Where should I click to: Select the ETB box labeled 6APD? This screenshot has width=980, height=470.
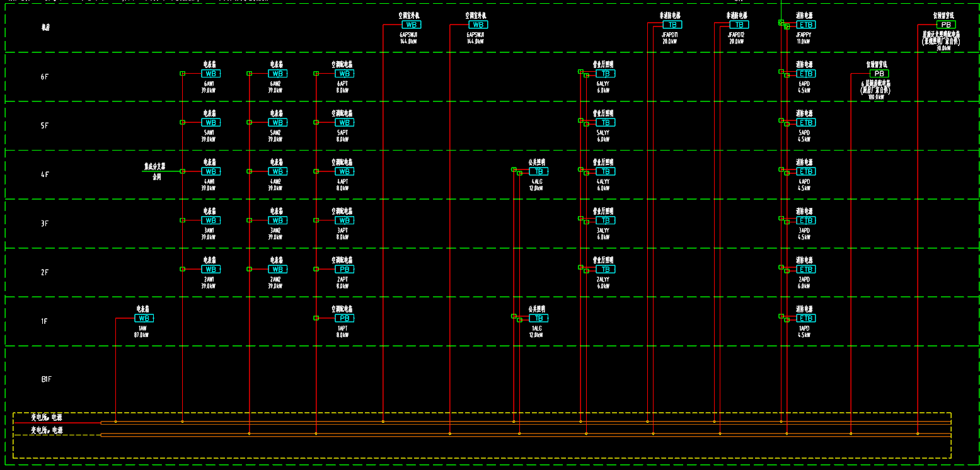[x=806, y=74]
